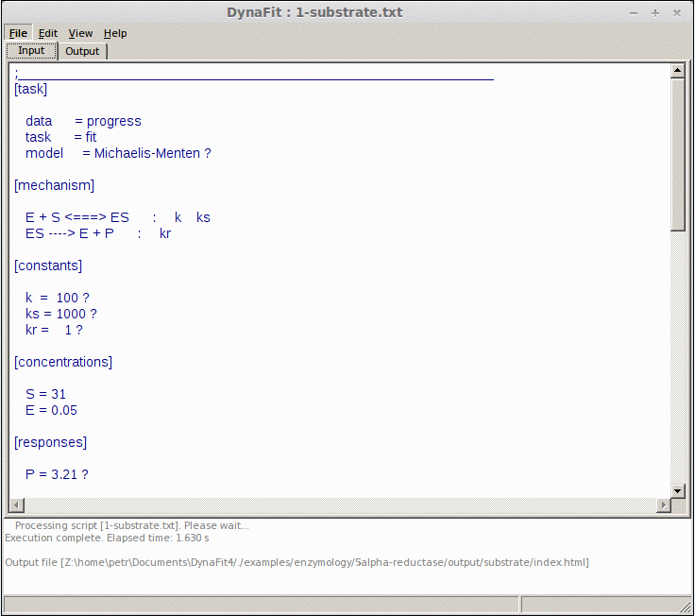Click the window resize grip corner
695x616 pixels.
tap(686, 607)
